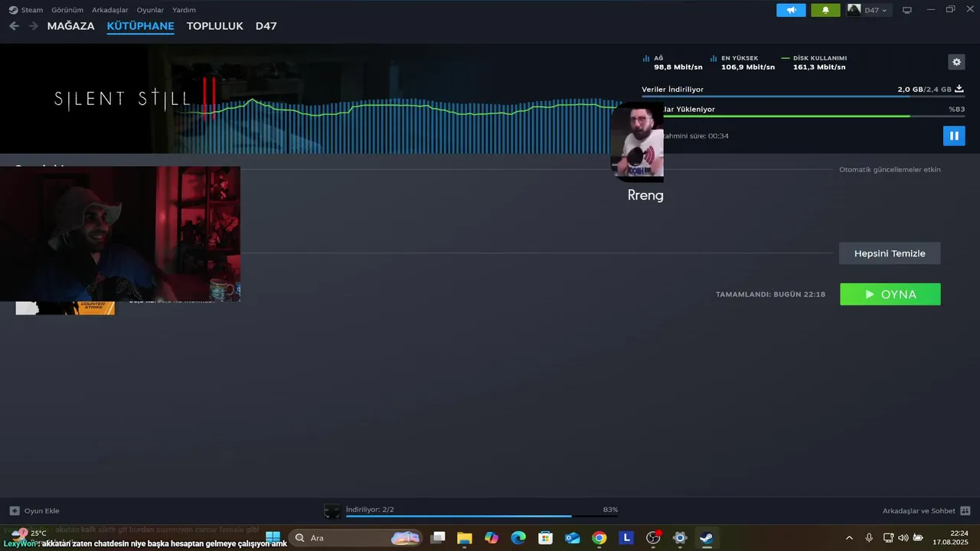Click the green OYNA play button

click(x=890, y=294)
